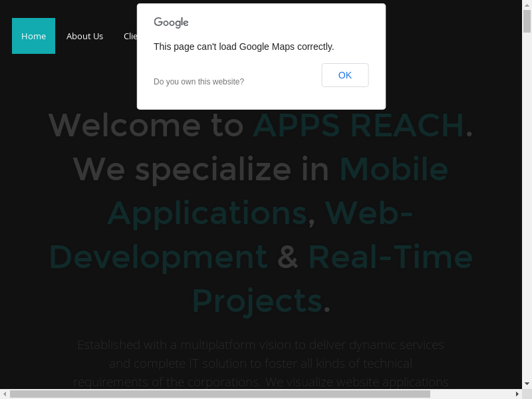Image resolution: width=532 pixels, height=399 pixels.
Task: Open the About Us menu item
Action: [x=84, y=36]
